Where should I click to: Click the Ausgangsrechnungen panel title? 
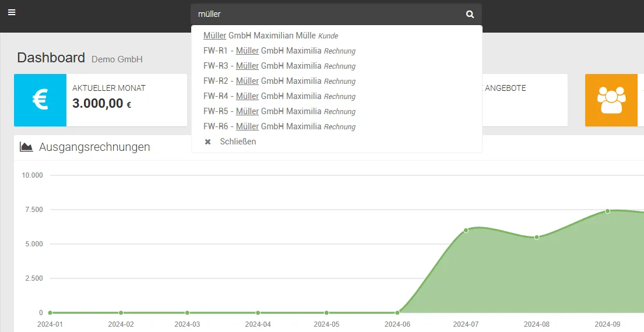pyautogui.click(x=94, y=147)
